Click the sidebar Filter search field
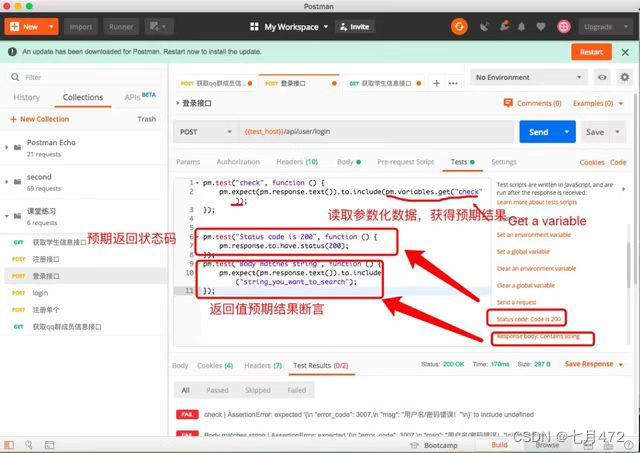 (x=84, y=77)
